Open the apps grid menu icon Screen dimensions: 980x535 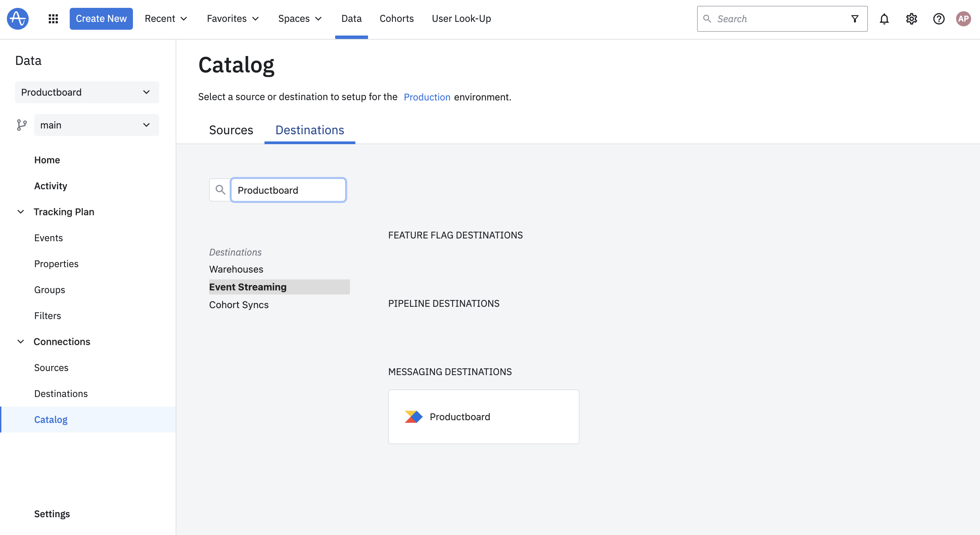pyautogui.click(x=53, y=19)
